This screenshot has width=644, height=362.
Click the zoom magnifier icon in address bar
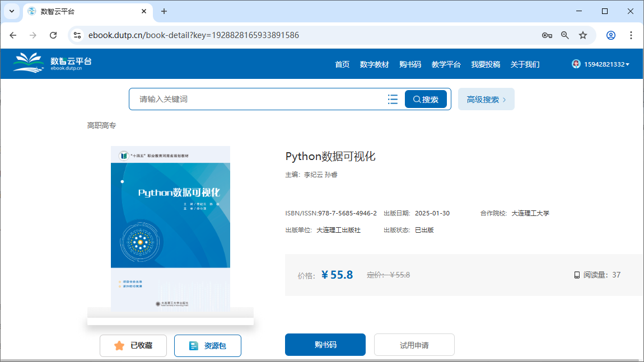(x=565, y=35)
